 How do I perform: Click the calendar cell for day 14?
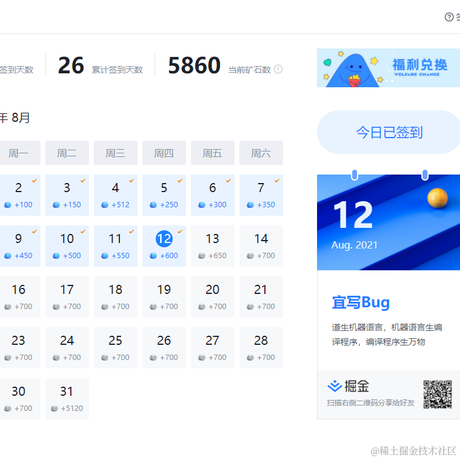tap(261, 246)
